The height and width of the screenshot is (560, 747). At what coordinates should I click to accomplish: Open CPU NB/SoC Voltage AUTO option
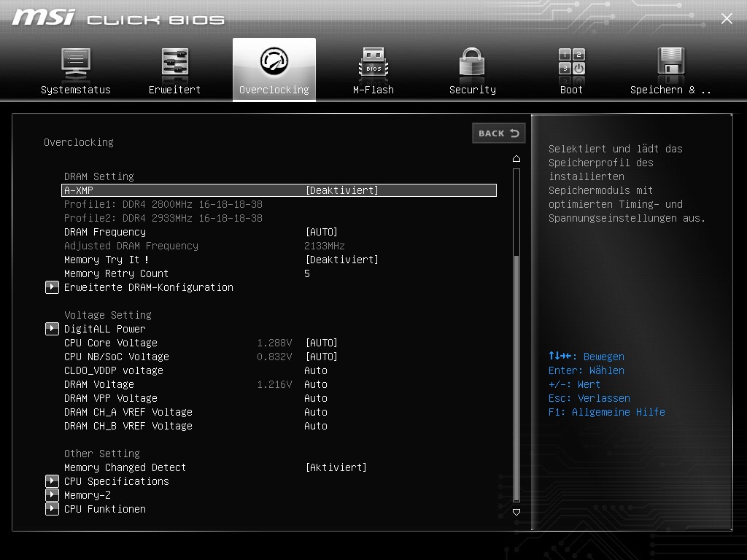tap(322, 357)
